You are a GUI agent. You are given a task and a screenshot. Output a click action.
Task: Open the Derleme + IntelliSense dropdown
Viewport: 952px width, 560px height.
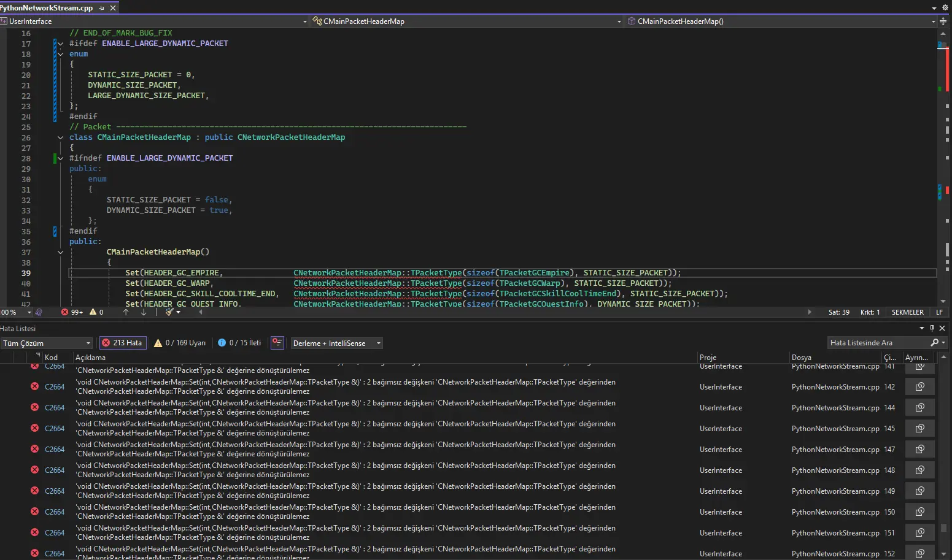click(x=336, y=343)
